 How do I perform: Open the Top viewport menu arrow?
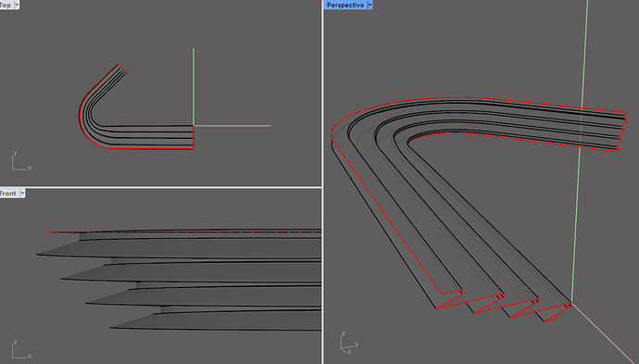pos(17,5)
